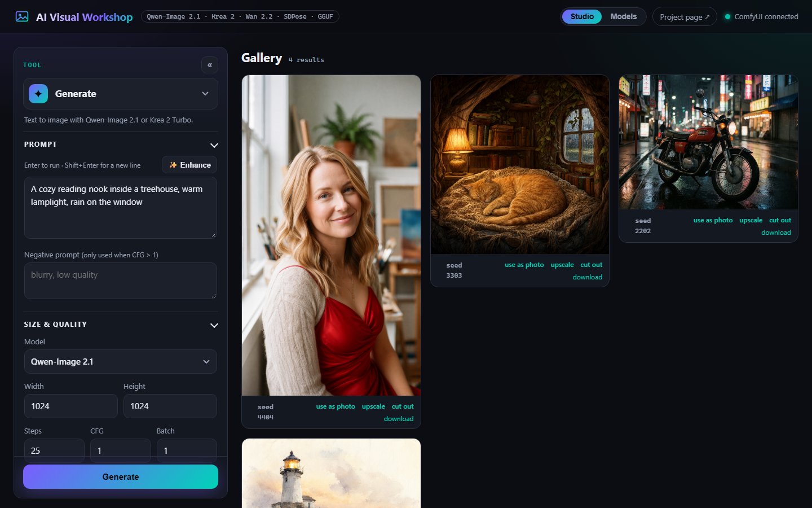Click the large Generate button
This screenshot has height=508, width=812.
coord(121,477)
